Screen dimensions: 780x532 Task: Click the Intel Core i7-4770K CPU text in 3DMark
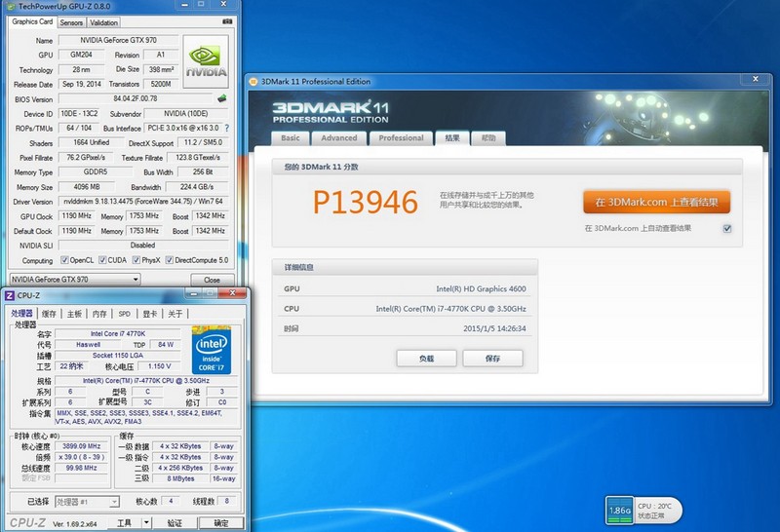tap(450, 309)
